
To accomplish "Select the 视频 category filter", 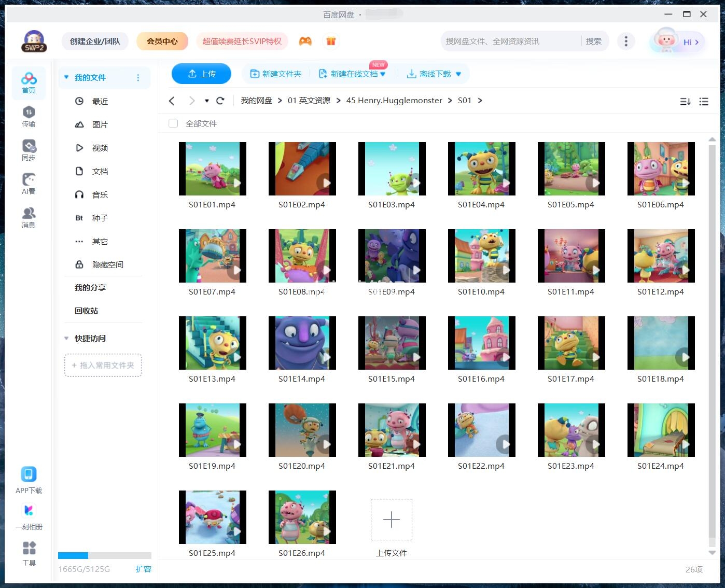I will click(x=99, y=148).
